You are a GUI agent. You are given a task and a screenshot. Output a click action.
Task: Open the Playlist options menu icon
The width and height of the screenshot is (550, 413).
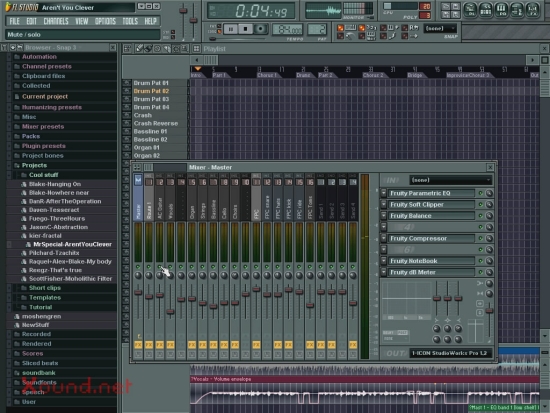coord(127,49)
